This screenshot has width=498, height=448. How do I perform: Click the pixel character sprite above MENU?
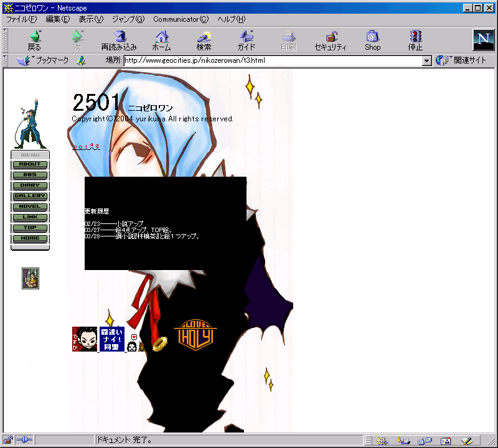(x=30, y=124)
